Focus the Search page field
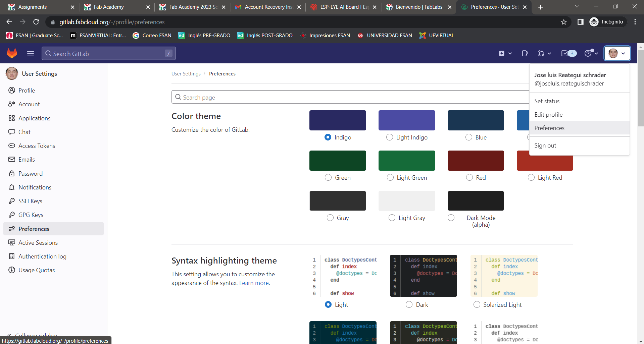The height and width of the screenshot is (344, 644). (350, 97)
